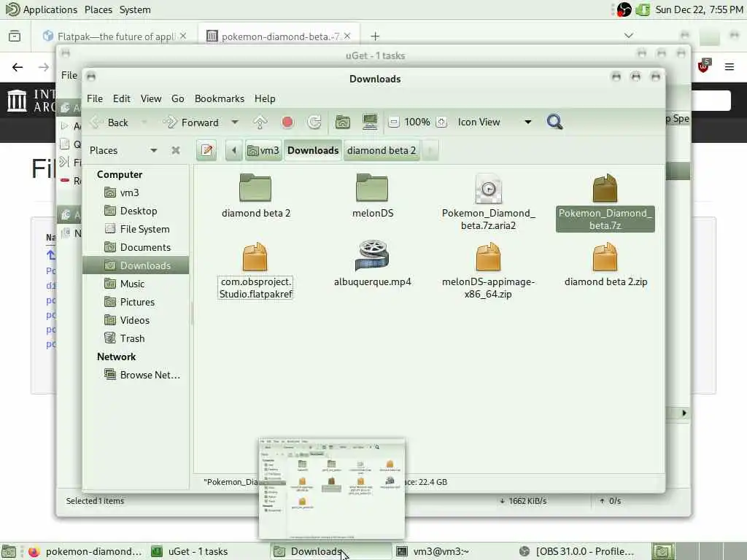Open the Edit menu
The width and height of the screenshot is (747, 560).
(x=122, y=98)
